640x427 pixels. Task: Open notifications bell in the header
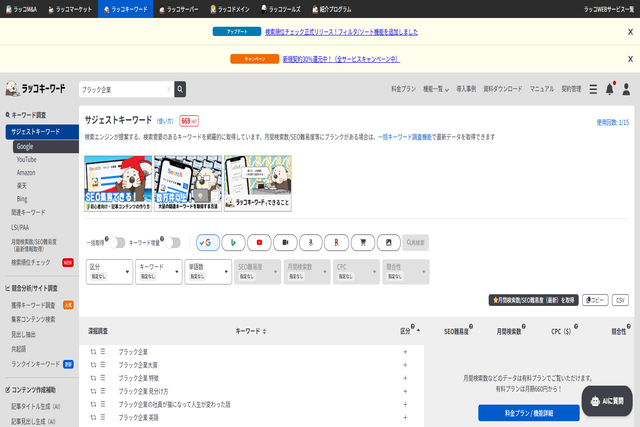(x=609, y=89)
